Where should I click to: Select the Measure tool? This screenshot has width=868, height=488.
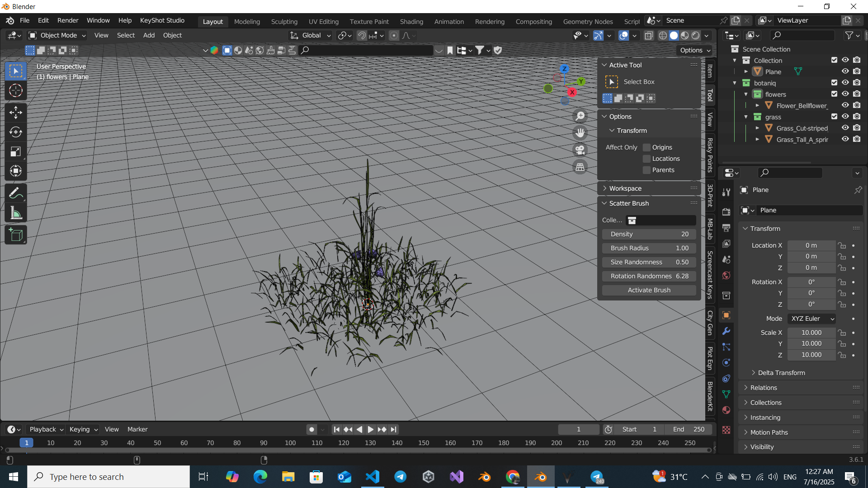[16, 213]
